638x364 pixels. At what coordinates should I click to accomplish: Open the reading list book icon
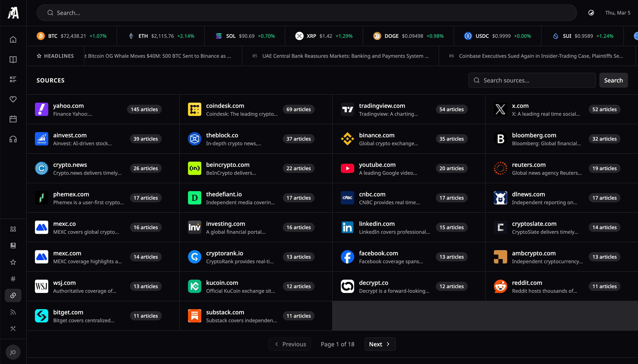tap(13, 59)
